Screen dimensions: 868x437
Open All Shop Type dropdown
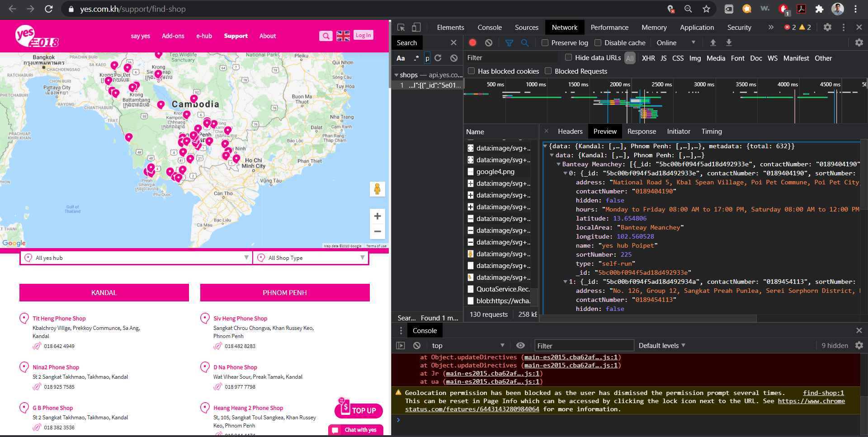coord(311,258)
